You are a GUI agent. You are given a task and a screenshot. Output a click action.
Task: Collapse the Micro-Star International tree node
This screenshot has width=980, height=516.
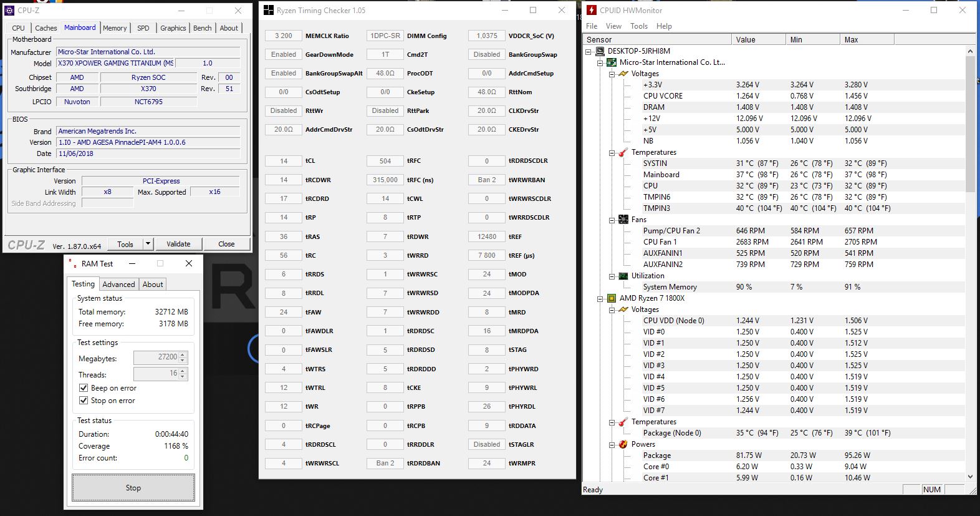pyautogui.click(x=600, y=63)
